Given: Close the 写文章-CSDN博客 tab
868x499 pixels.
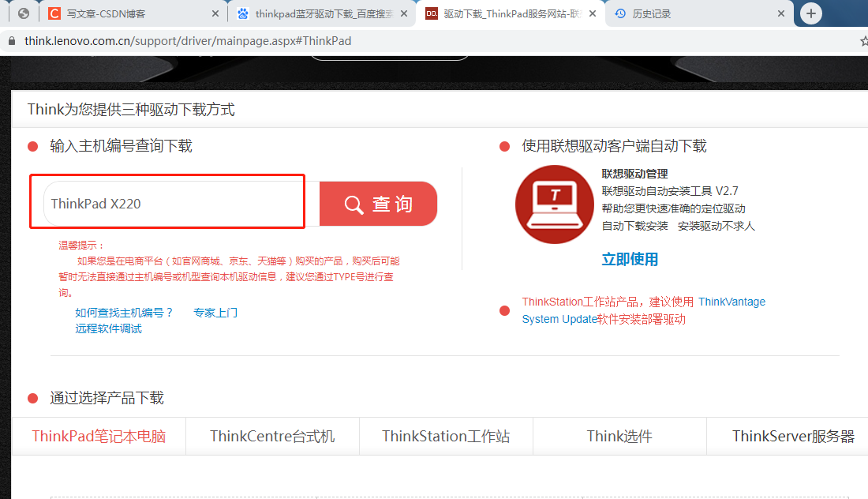Looking at the screenshot, I should click(x=215, y=14).
